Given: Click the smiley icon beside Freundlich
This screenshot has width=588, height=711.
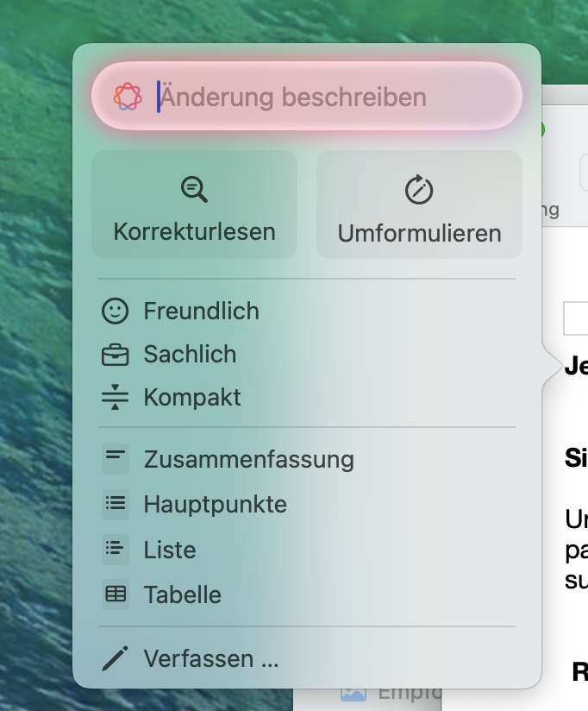Looking at the screenshot, I should [x=115, y=311].
